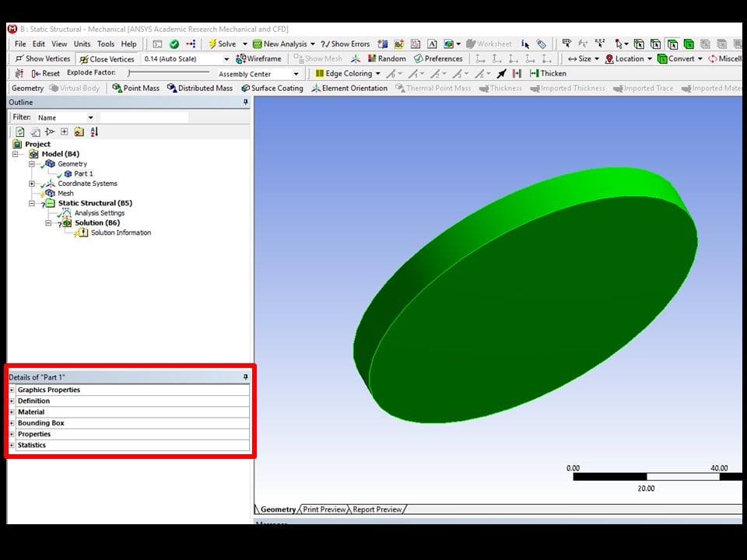Select Mesh in the Outline tree
747x560 pixels.
65,194
